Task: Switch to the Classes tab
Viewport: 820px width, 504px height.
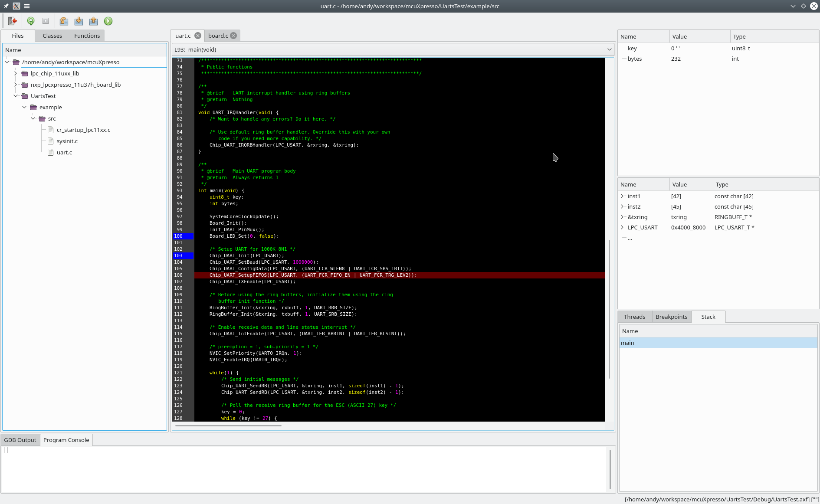Action: tap(52, 36)
